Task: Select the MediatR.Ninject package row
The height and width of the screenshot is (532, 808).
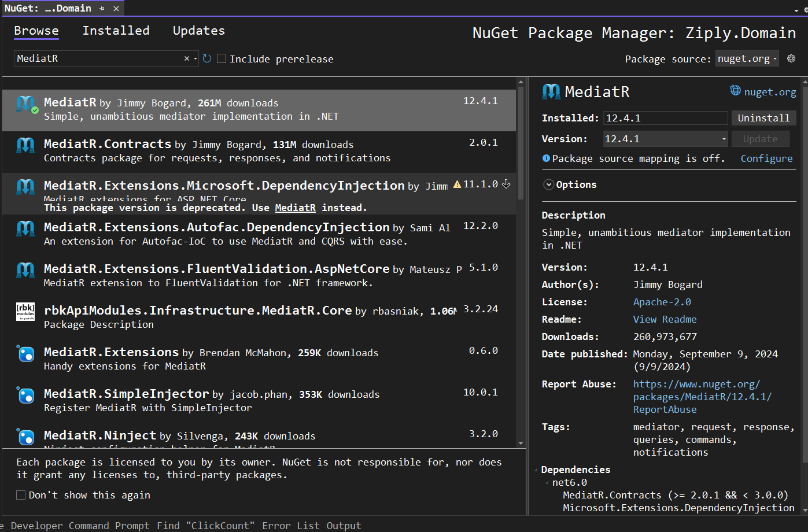Action: (259, 435)
